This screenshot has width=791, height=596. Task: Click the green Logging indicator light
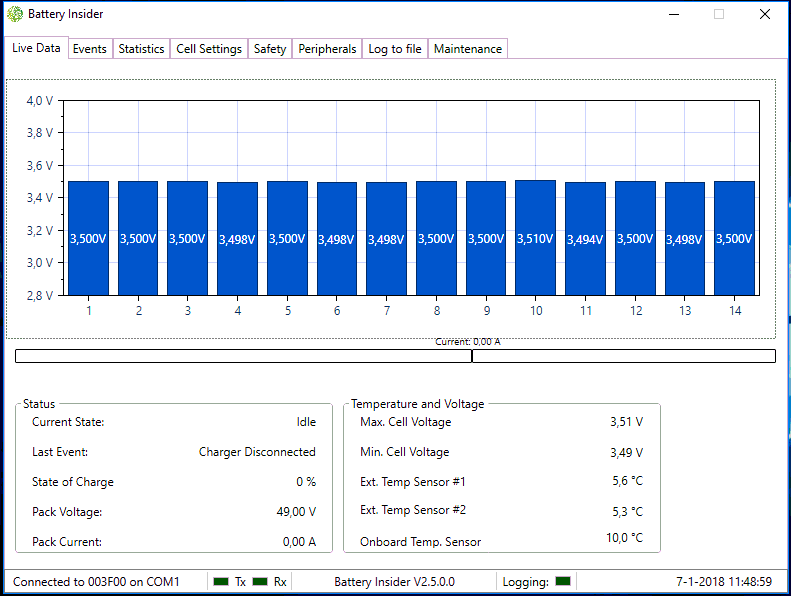click(563, 581)
